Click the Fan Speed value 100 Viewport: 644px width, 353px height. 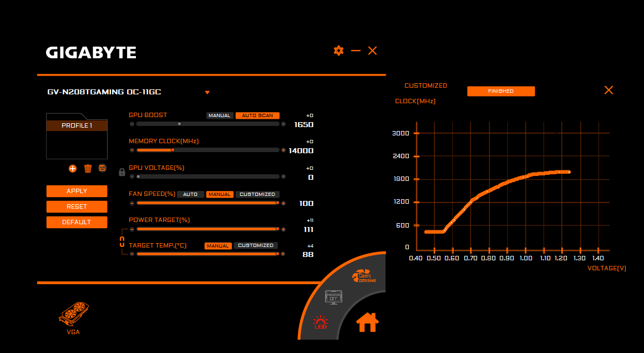click(x=306, y=203)
